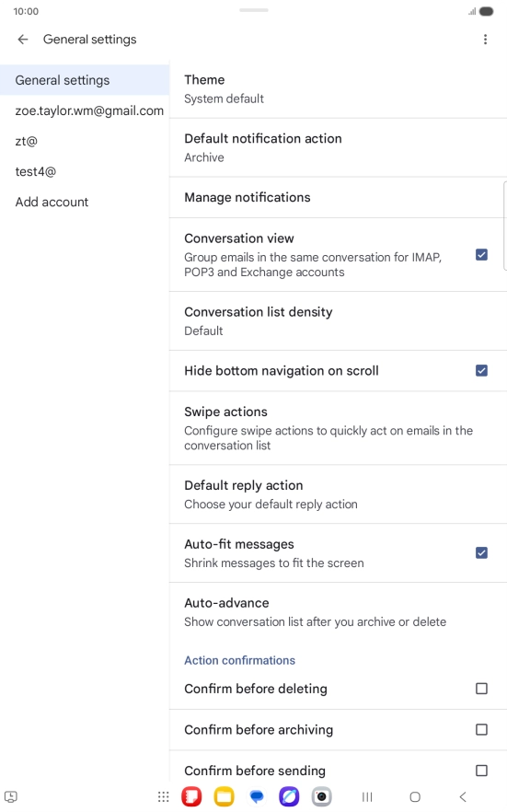This screenshot has height=812, width=507.
Task: Open the purple Internet browser in taskbar
Action: coord(289,796)
